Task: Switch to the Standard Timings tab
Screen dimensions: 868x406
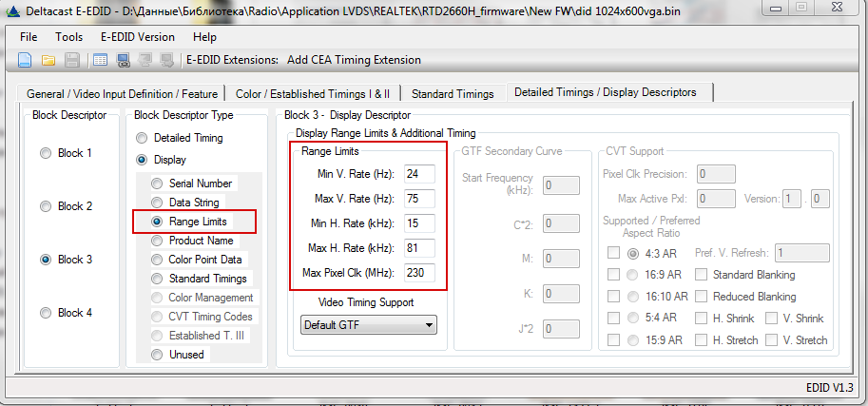Action: [453, 93]
